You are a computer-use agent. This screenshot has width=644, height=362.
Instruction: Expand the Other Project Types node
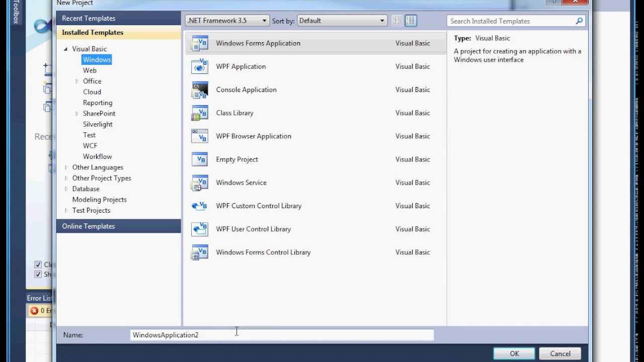(x=66, y=178)
